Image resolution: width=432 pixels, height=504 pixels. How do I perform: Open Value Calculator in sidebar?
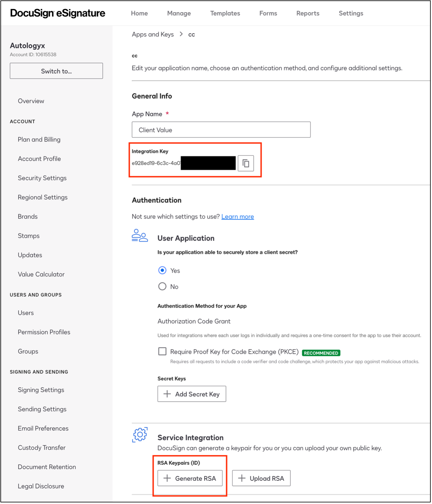click(41, 275)
